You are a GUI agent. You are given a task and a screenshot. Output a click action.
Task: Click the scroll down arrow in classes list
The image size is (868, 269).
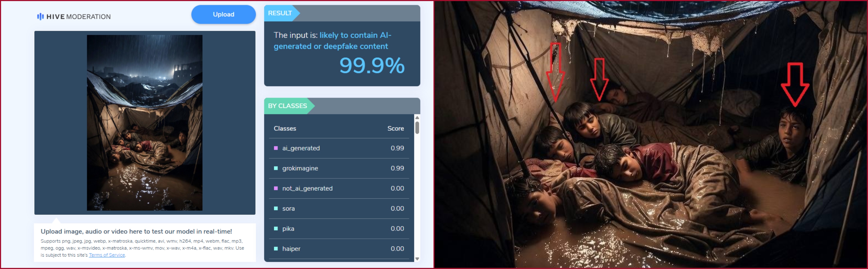417,259
